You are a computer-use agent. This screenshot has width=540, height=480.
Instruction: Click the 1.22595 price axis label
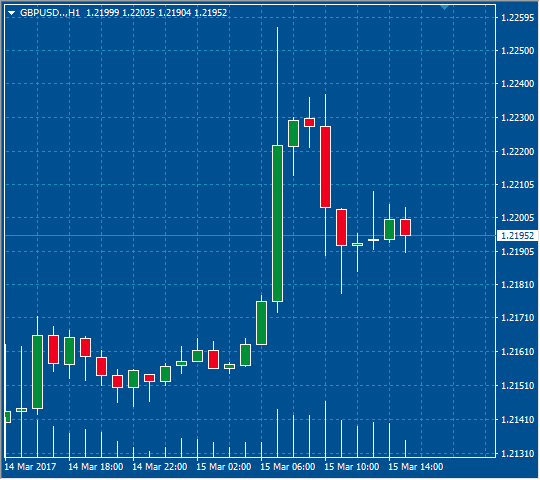(x=518, y=18)
